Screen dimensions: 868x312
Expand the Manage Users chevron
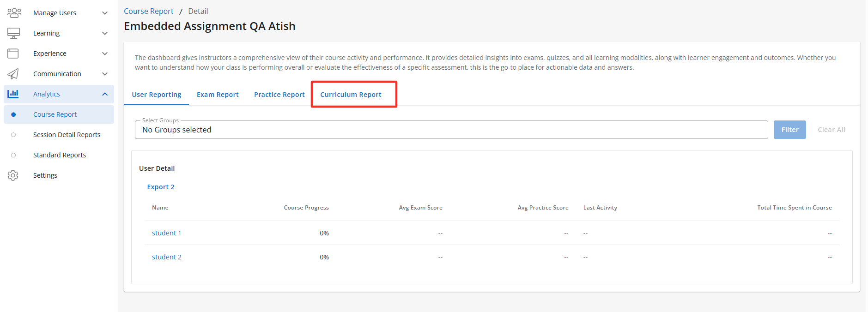pos(105,13)
